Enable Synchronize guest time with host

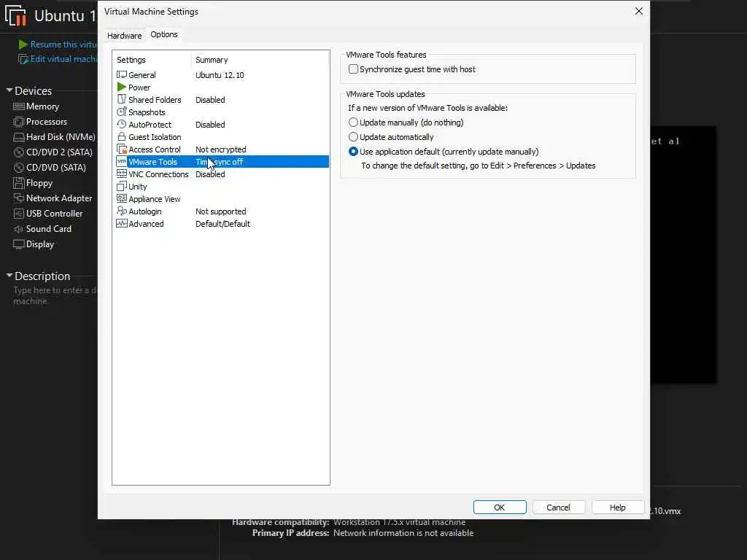click(353, 69)
